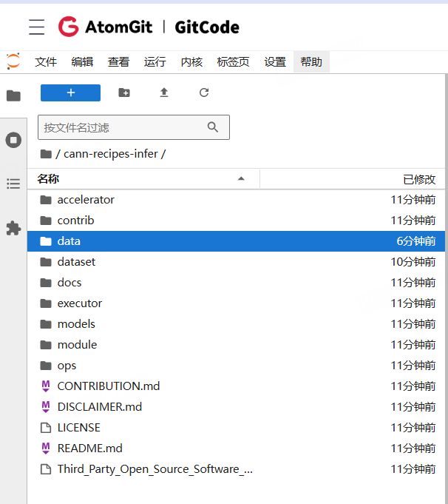448x504 pixels.
Task: Open the table of contents sidebar
Action: 13,184
